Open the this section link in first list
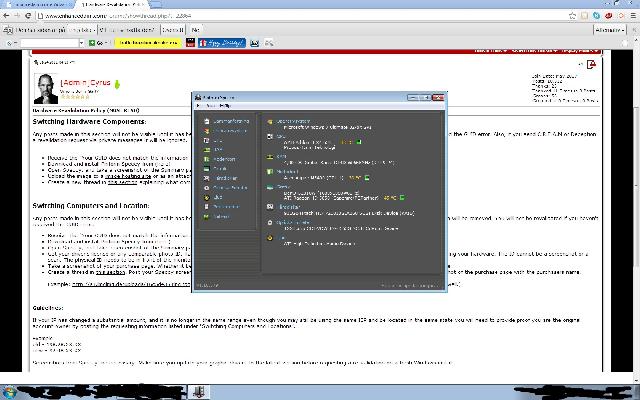 point(122,182)
